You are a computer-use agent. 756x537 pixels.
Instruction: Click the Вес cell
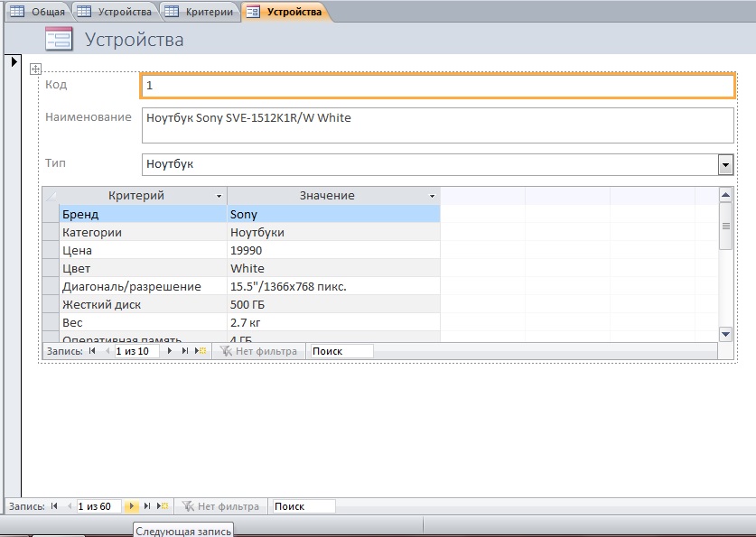click(x=143, y=322)
